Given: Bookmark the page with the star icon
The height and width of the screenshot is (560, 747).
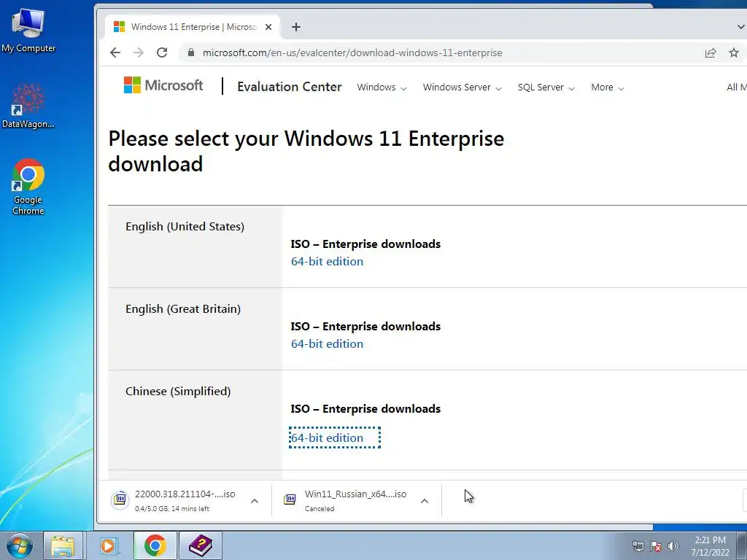Looking at the screenshot, I should [x=734, y=52].
